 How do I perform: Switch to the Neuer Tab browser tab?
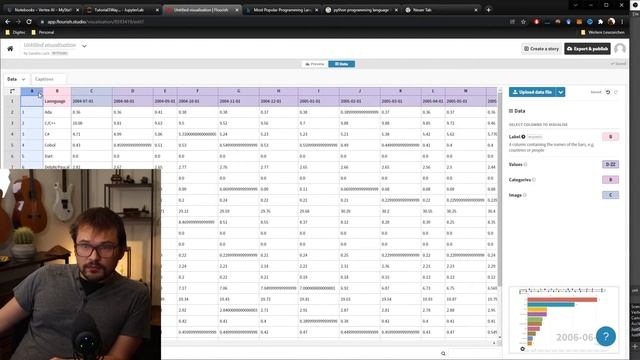[x=441, y=10]
